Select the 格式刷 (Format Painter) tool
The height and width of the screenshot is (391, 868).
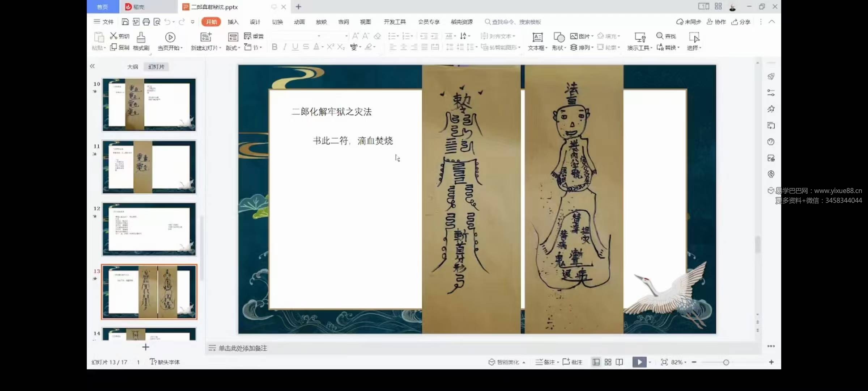141,41
